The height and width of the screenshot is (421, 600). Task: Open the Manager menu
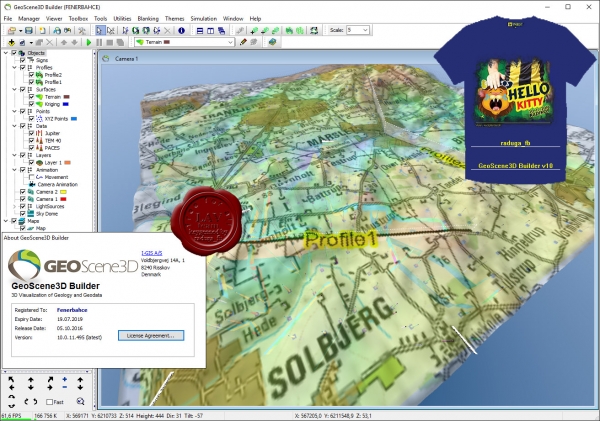point(29,18)
